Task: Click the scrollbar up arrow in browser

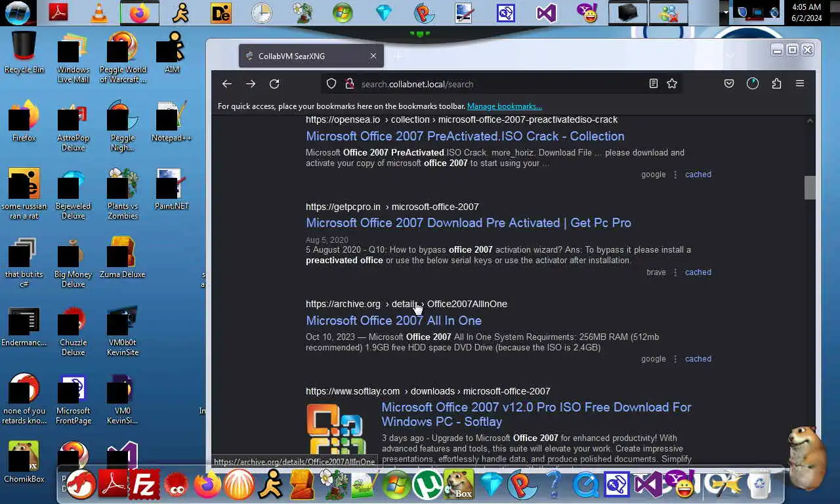Action: 810,121
